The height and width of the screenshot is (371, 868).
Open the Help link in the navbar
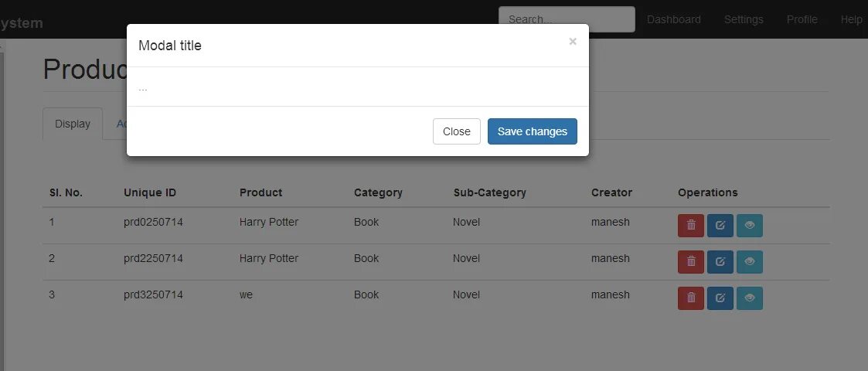[851, 19]
